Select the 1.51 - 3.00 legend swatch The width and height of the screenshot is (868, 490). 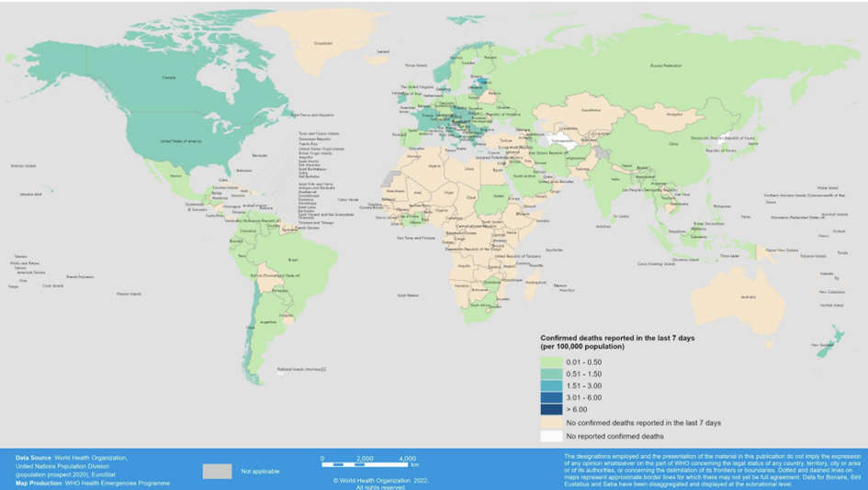(550, 386)
